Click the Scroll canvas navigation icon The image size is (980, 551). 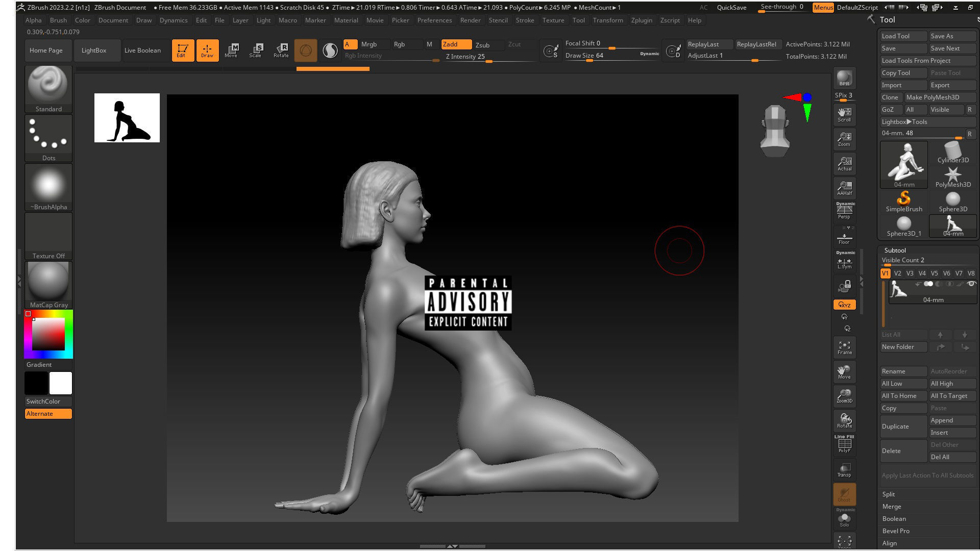coord(844,114)
